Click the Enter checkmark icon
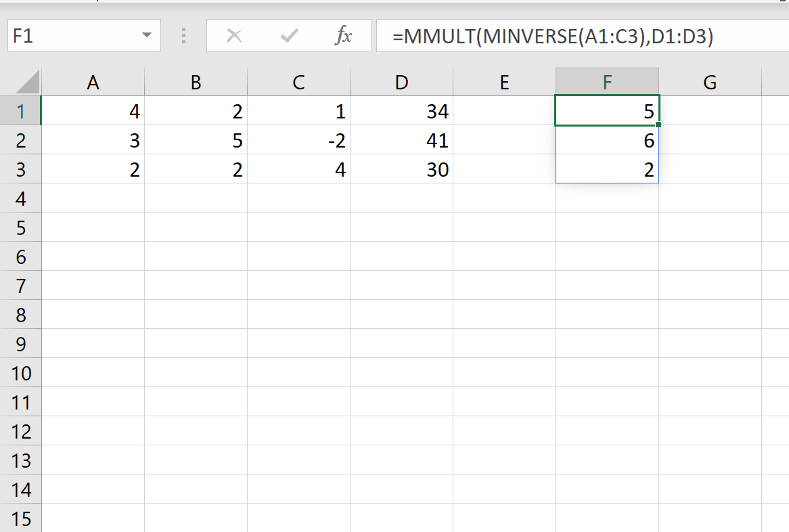Screen dimensions: 789x532 click(288, 37)
